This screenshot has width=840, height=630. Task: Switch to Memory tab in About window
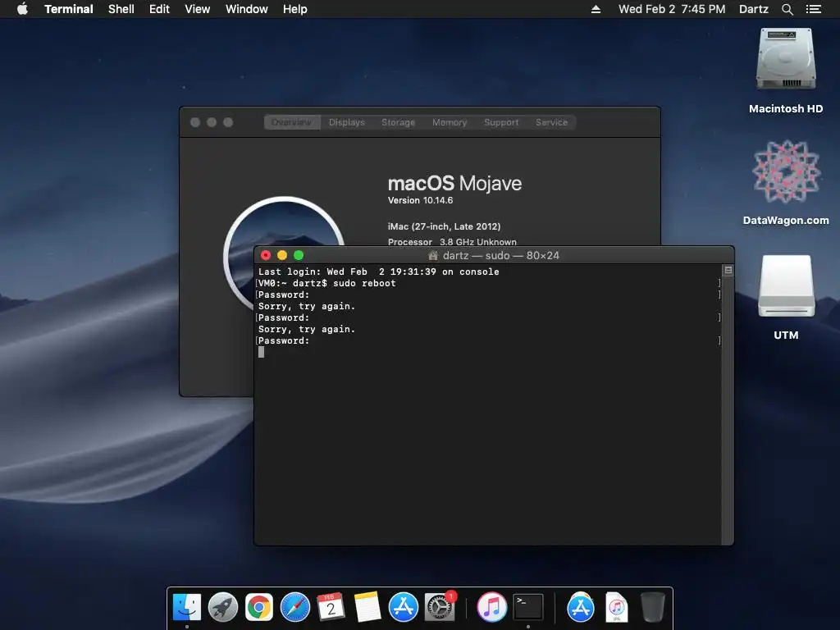tap(450, 122)
